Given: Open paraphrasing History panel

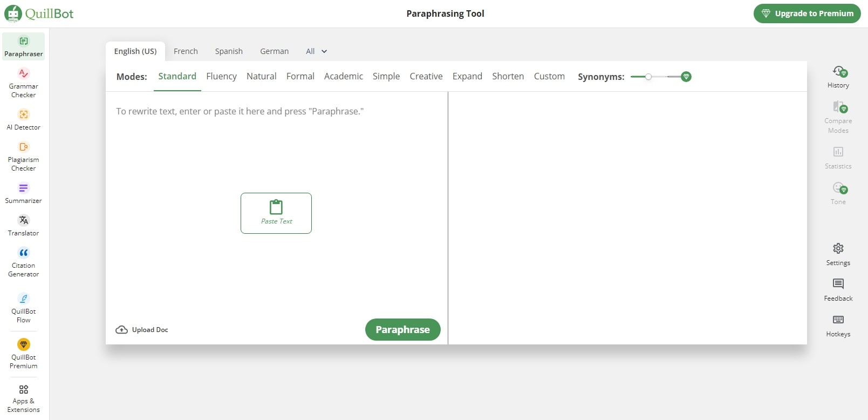Looking at the screenshot, I should click(838, 77).
